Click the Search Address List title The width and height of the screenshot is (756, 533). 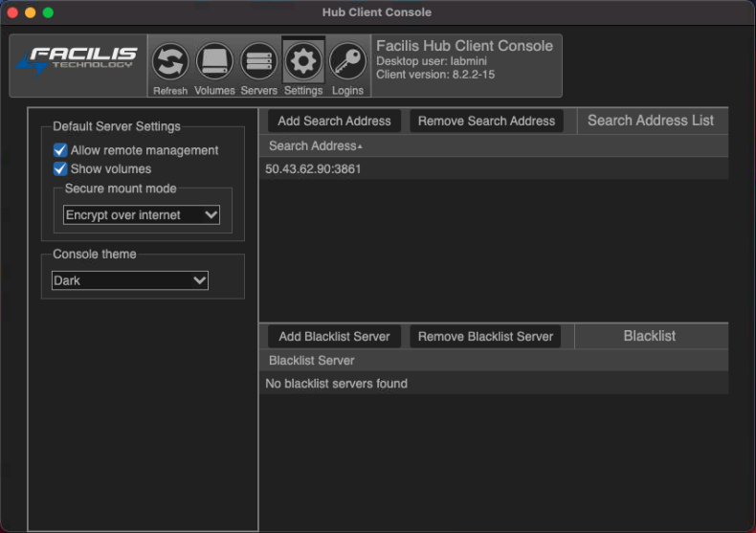point(651,121)
